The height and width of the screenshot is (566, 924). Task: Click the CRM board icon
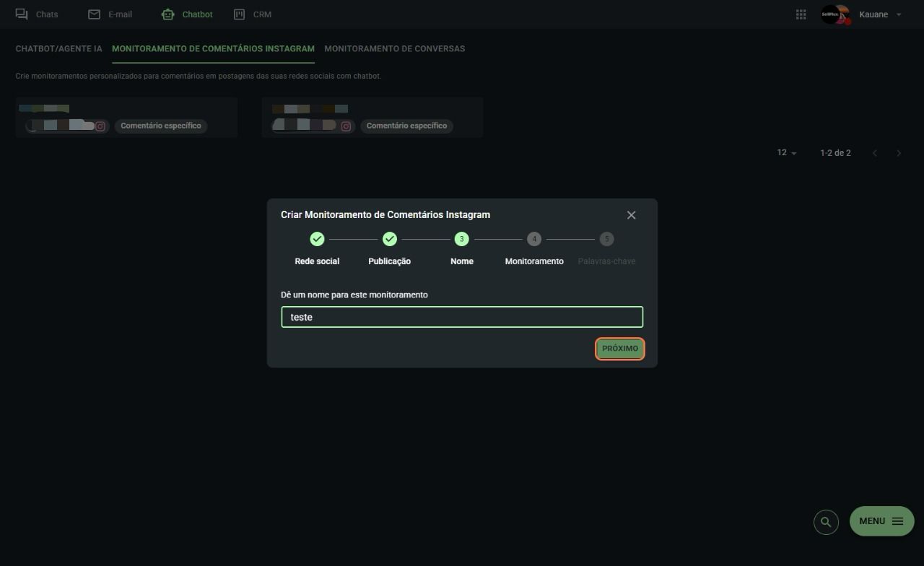click(x=240, y=14)
